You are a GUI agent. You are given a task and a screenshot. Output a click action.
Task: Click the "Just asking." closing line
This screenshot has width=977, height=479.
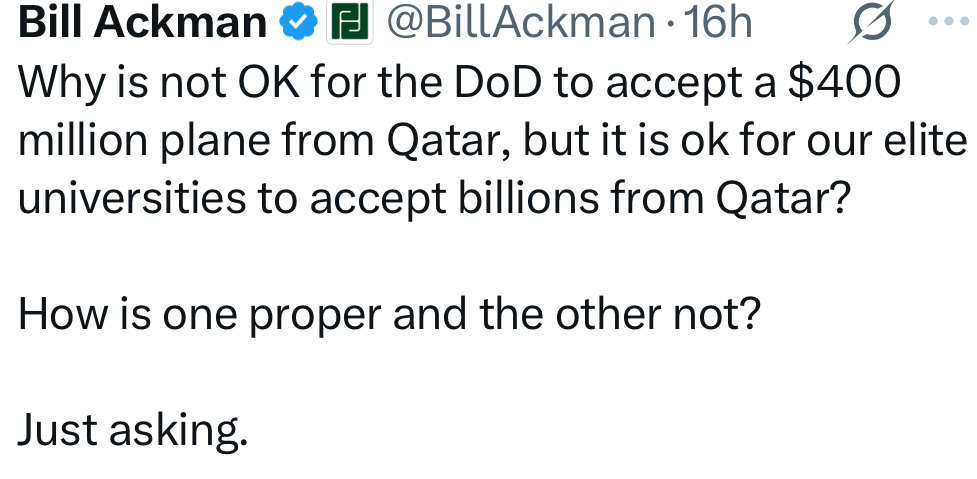click(132, 431)
